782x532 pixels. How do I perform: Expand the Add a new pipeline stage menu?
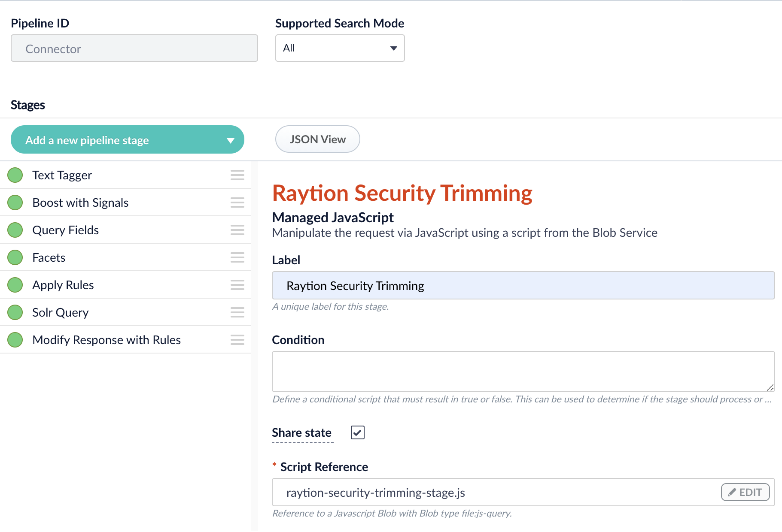point(127,139)
